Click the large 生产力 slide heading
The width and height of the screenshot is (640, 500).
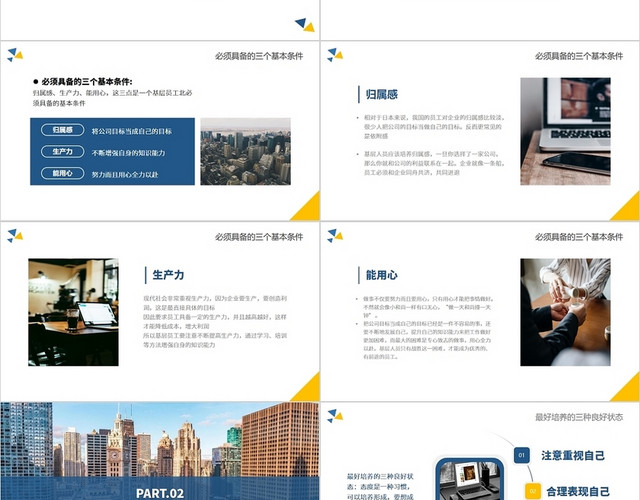click(x=168, y=275)
